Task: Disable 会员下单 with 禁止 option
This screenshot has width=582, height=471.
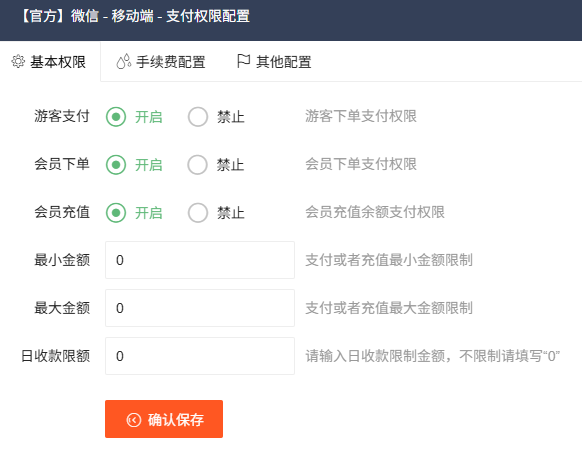Action: pyautogui.click(x=197, y=165)
